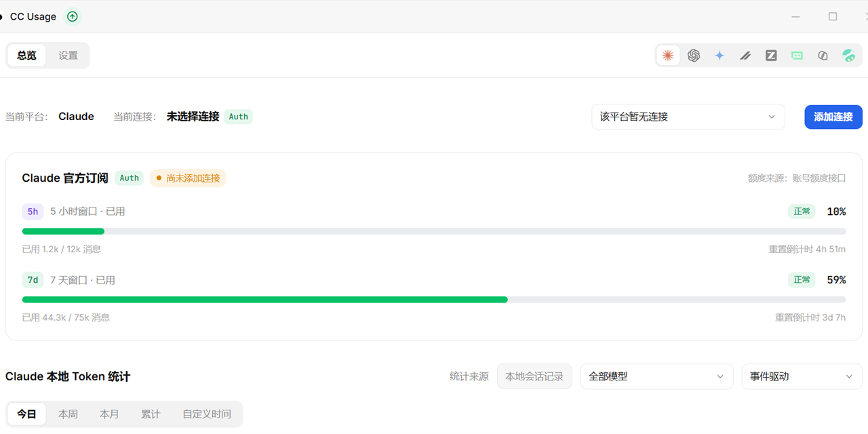
Task: Click the green update arrow icon
Action: coord(73,16)
